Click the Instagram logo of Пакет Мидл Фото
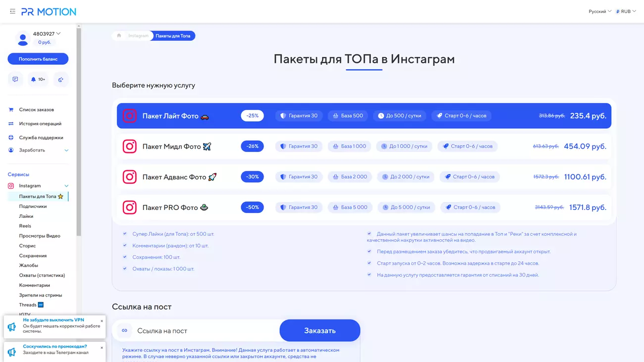Screen dimensions: 644x362 129,147
